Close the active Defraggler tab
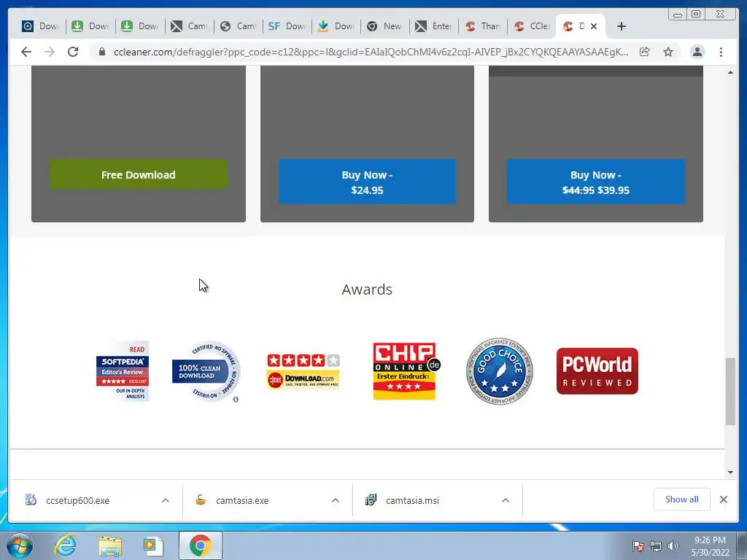The width and height of the screenshot is (747, 560). [594, 26]
